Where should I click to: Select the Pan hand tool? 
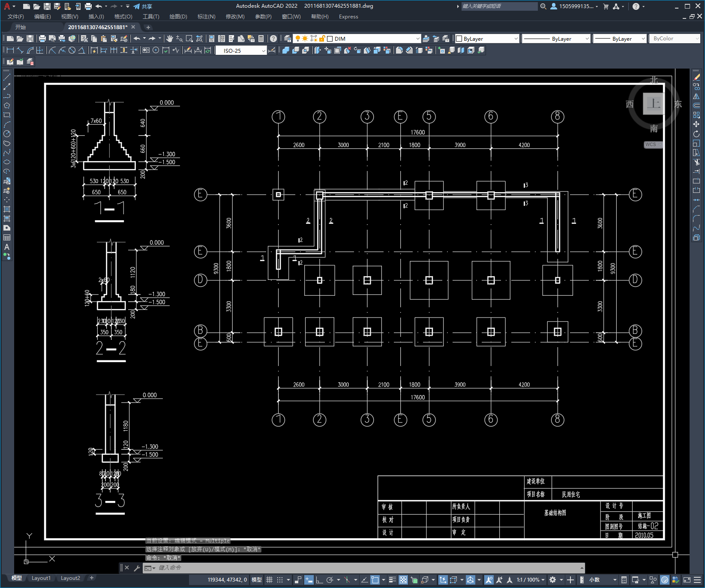(170, 39)
